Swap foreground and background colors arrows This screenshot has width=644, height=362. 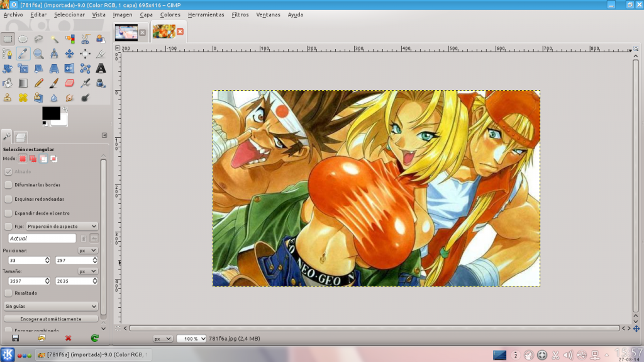pyautogui.click(x=65, y=110)
